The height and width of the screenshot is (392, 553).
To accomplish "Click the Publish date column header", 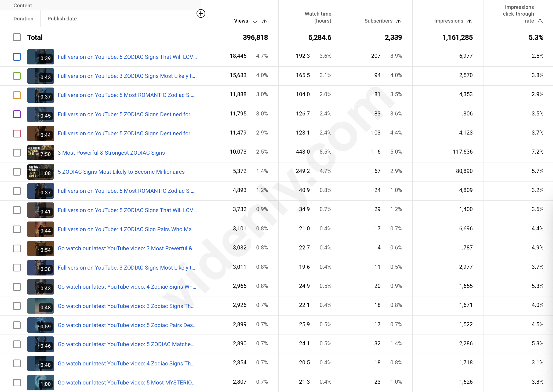I will click(x=62, y=19).
